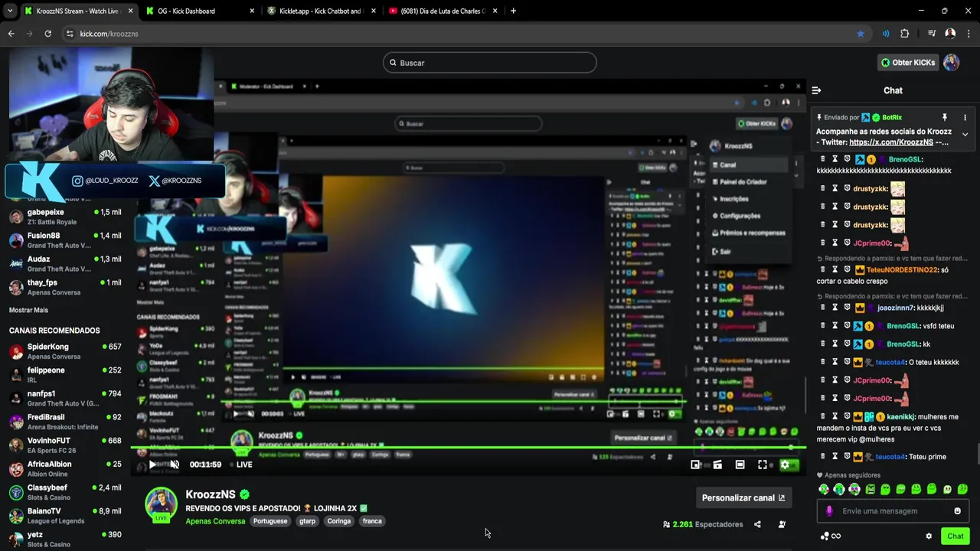
Task: Open the FrediBrasil recommended channel
Action: (65, 422)
